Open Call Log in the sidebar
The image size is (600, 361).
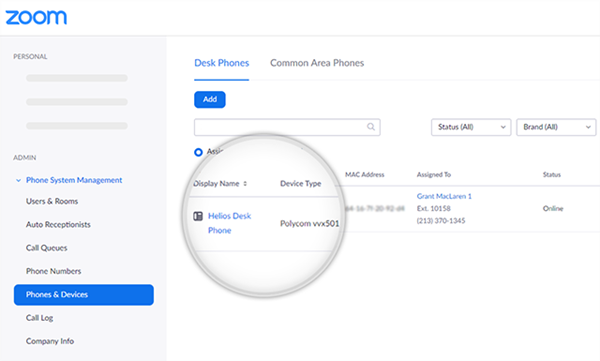point(39,318)
